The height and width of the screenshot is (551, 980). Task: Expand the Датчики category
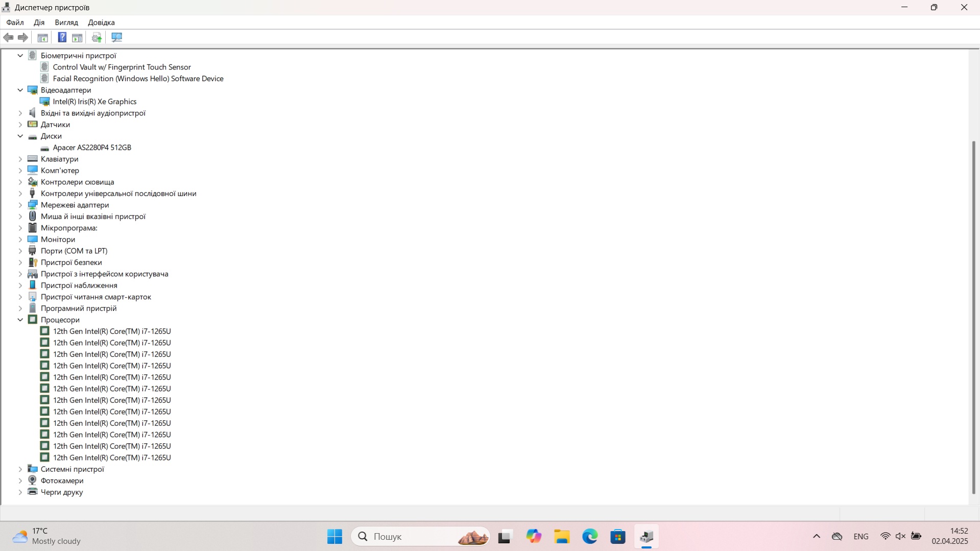coord(20,124)
